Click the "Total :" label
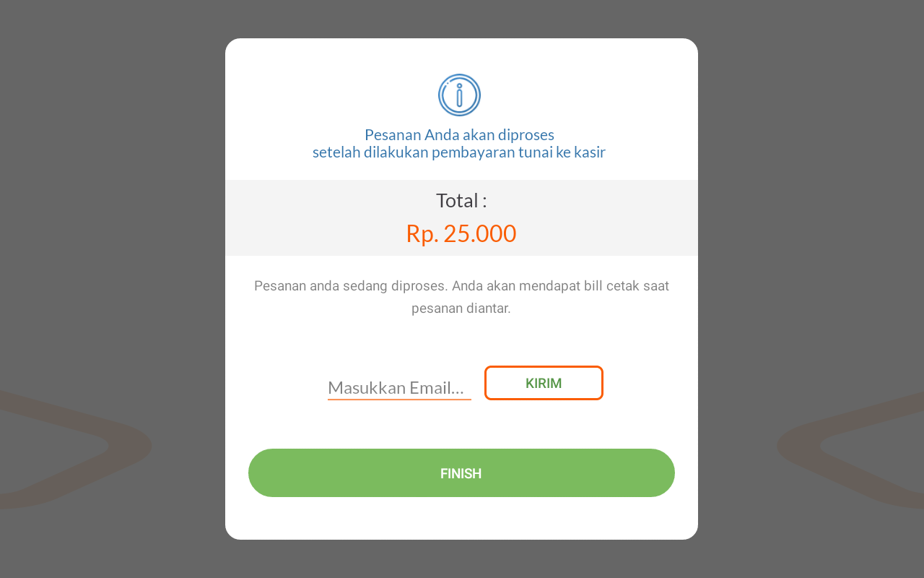The height and width of the screenshot is (578, 924). click(461, 200)
